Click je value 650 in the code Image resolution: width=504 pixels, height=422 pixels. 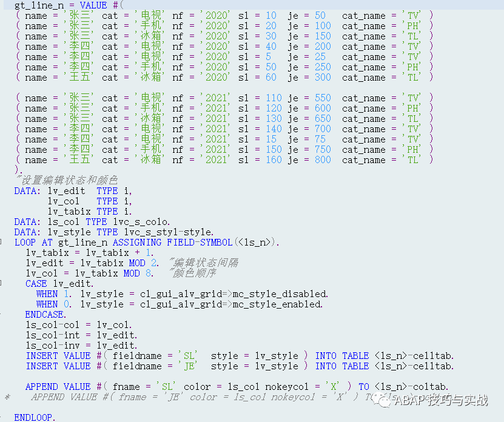click(x=323, y=119)
